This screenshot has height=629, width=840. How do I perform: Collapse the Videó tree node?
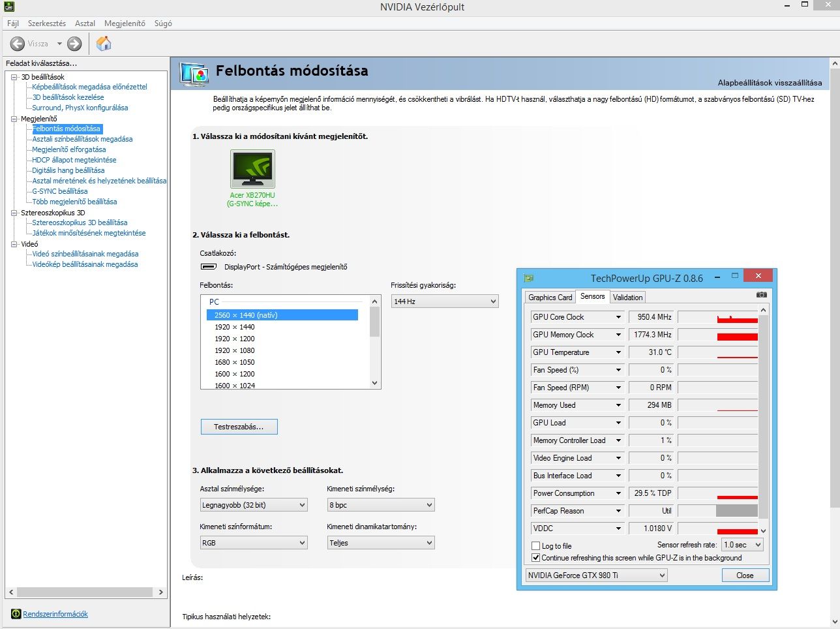point(14,244)
